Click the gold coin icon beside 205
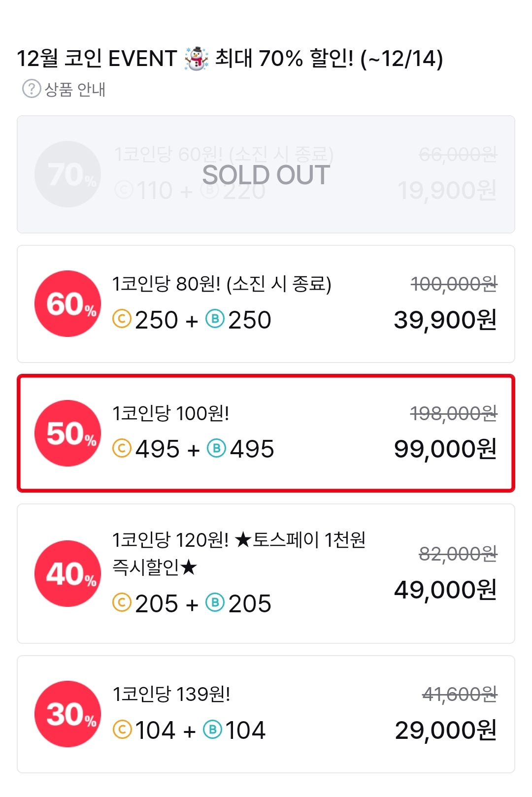The image size is (532, 797). (122, 603)
